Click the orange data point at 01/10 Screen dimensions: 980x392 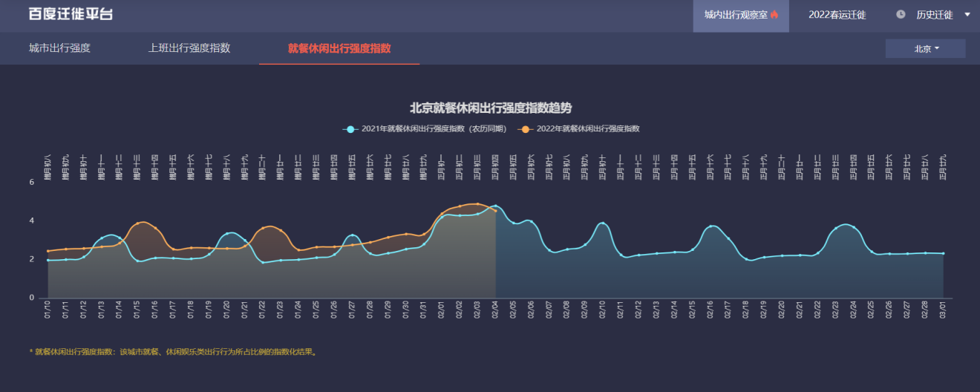(48, 251)
